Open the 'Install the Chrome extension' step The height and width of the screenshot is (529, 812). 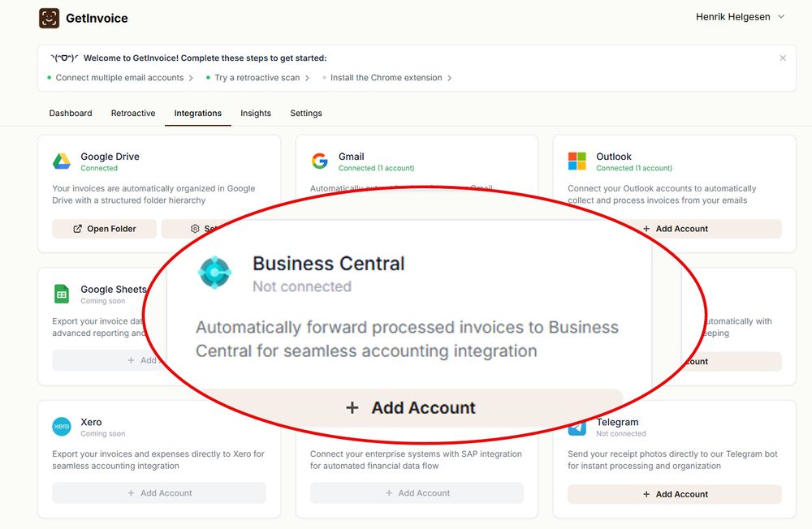pos(387,78)
